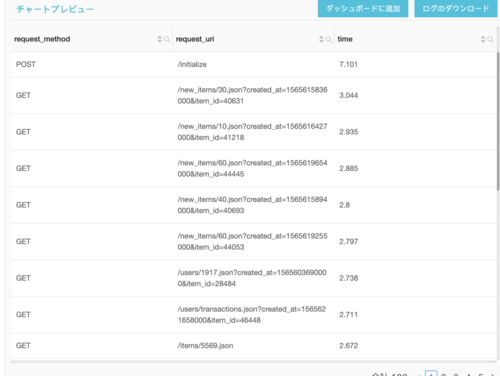Screen dimensions: 500x376
Task: Click the request_method column header
Action: pyautogui.click(x=42, y=39)
